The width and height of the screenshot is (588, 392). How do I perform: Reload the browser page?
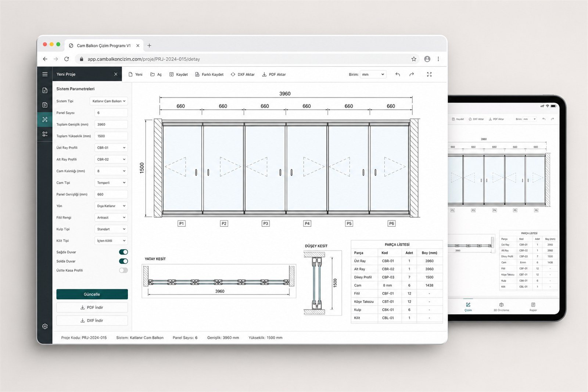(67, 59)
